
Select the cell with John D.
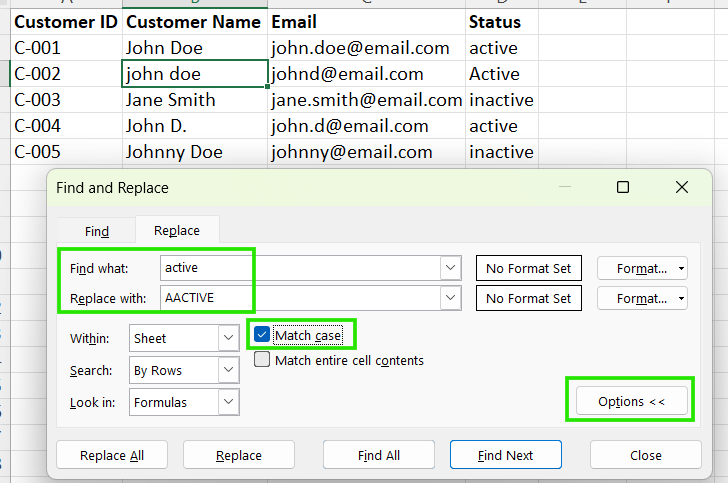195,126
